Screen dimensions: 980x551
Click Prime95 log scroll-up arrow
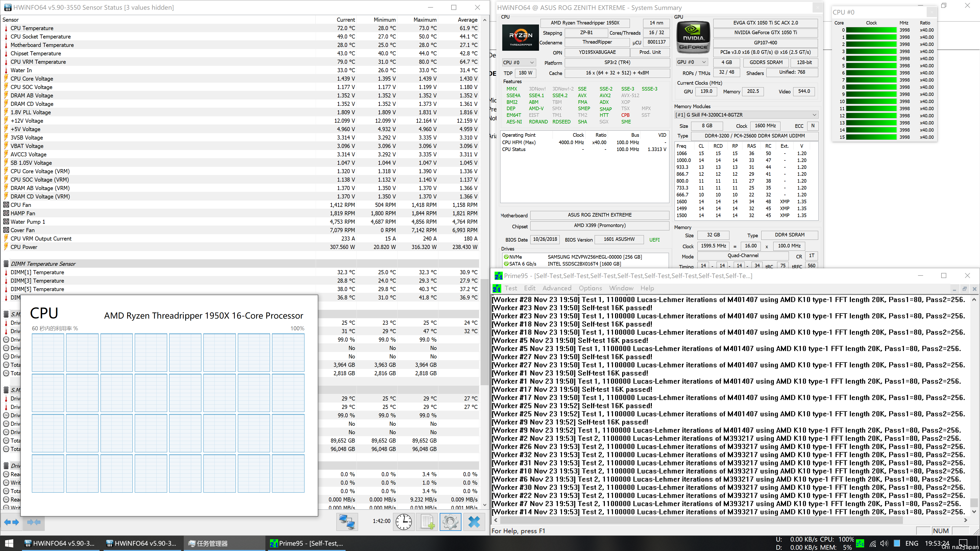(974, 300)
